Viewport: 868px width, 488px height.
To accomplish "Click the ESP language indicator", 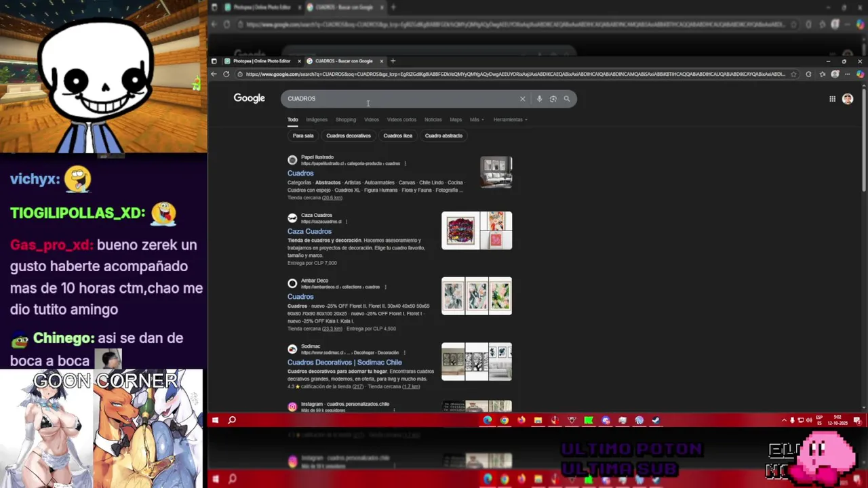I will point(819,420).
